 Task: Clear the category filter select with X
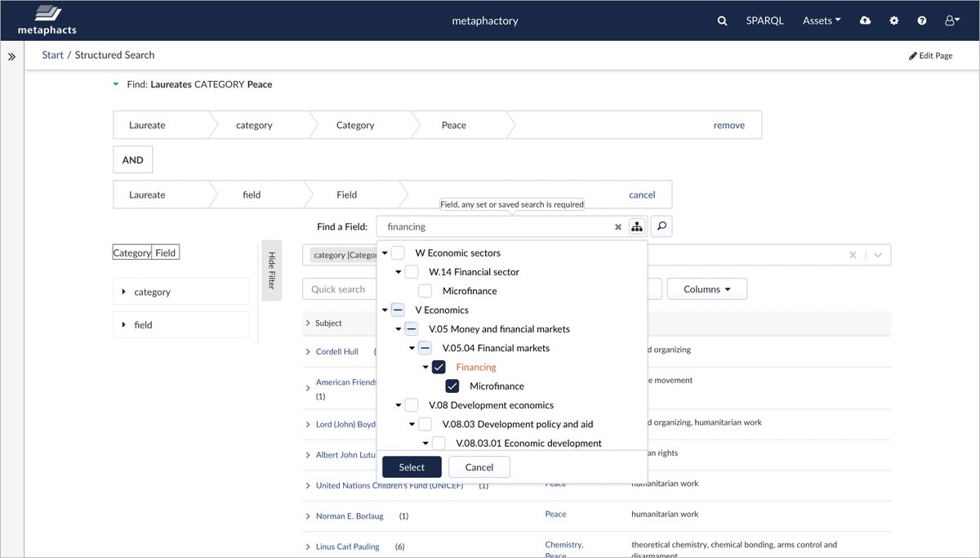point(853,255)
